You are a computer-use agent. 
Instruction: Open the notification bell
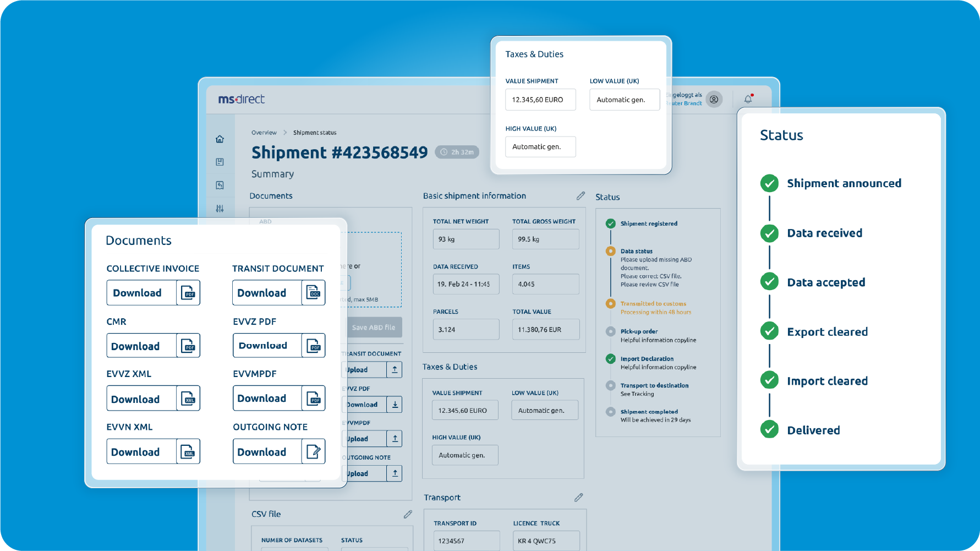click(748, 99)
